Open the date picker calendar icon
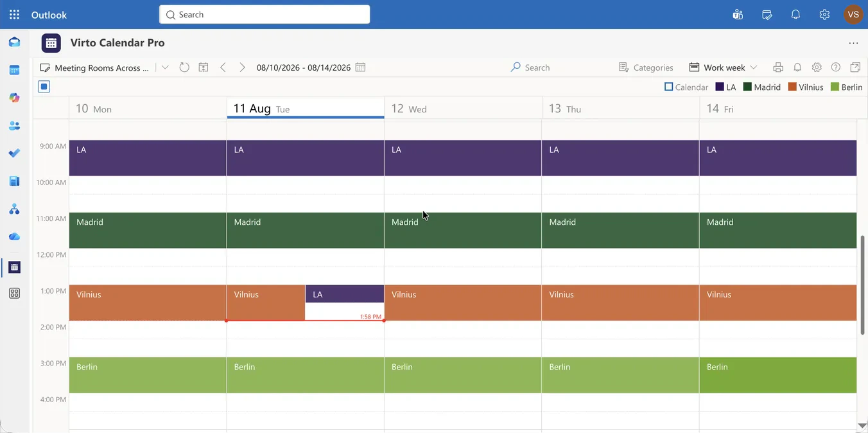Viewport: 868px width, 433px height. pos(361,67)
